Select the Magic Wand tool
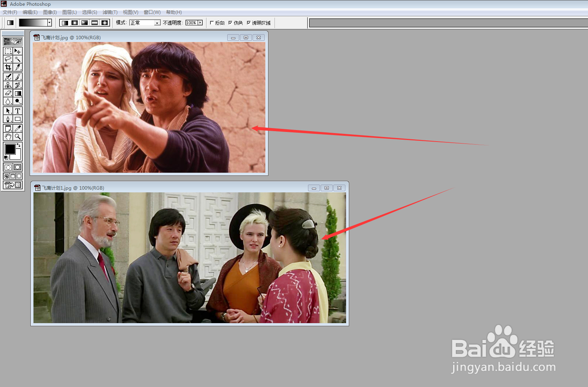This screenshot has height=387, width=588. point(18,59)
